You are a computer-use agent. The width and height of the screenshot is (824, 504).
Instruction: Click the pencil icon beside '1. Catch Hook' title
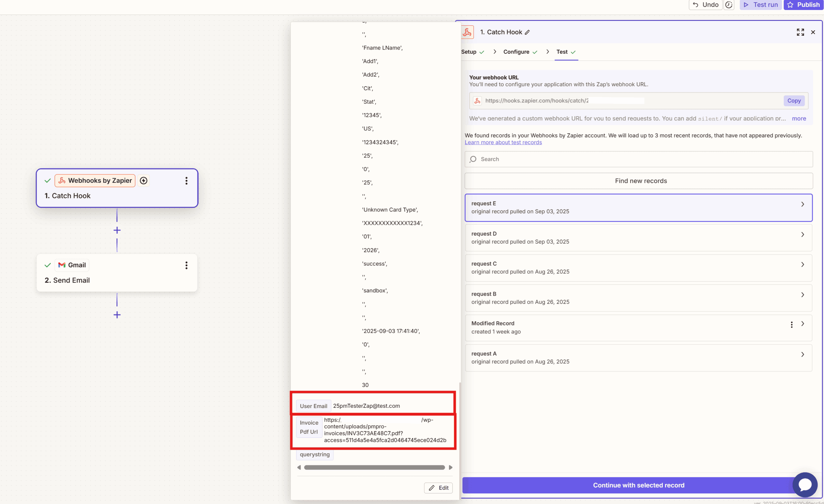528,32
